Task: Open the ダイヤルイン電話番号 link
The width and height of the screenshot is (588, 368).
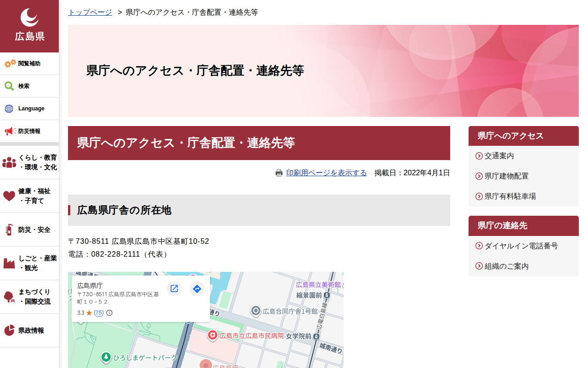Action: pos(521,246)
